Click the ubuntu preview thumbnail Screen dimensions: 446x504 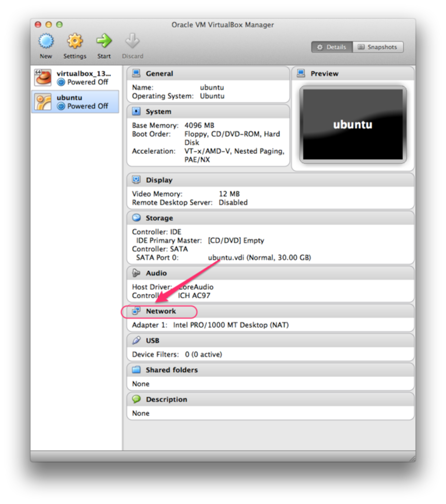(353, 124)
